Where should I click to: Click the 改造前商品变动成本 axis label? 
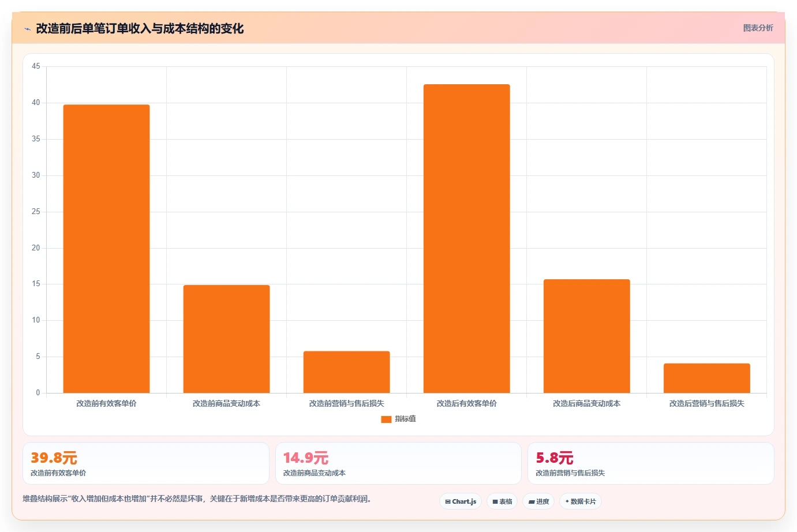tap(226, 404)
